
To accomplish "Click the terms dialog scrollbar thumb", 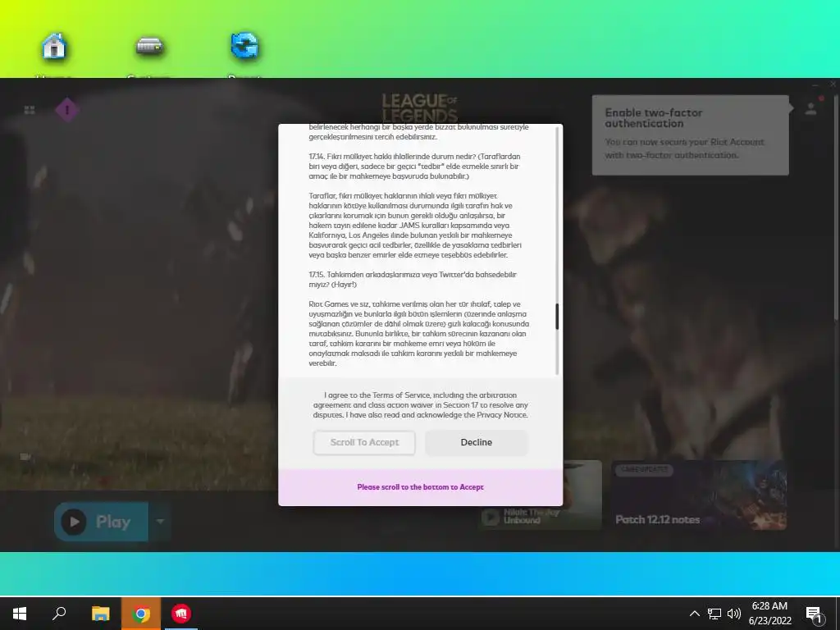I will click(x=557, y=317).
